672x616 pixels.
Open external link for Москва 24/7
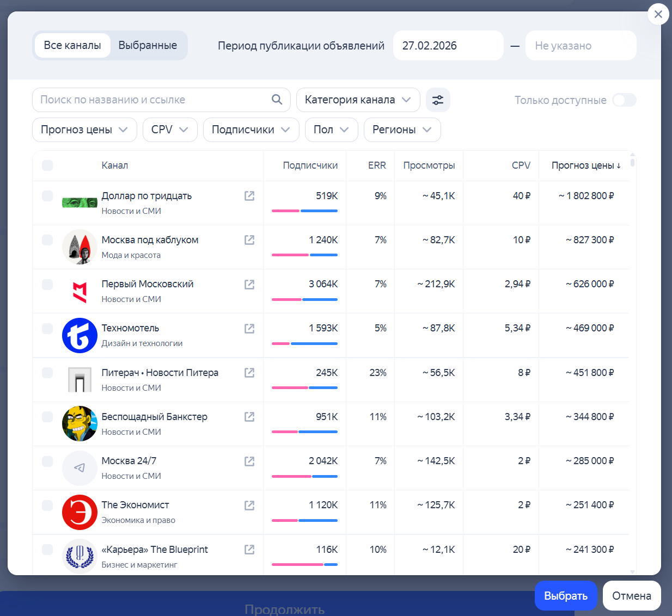coord(249,461)
